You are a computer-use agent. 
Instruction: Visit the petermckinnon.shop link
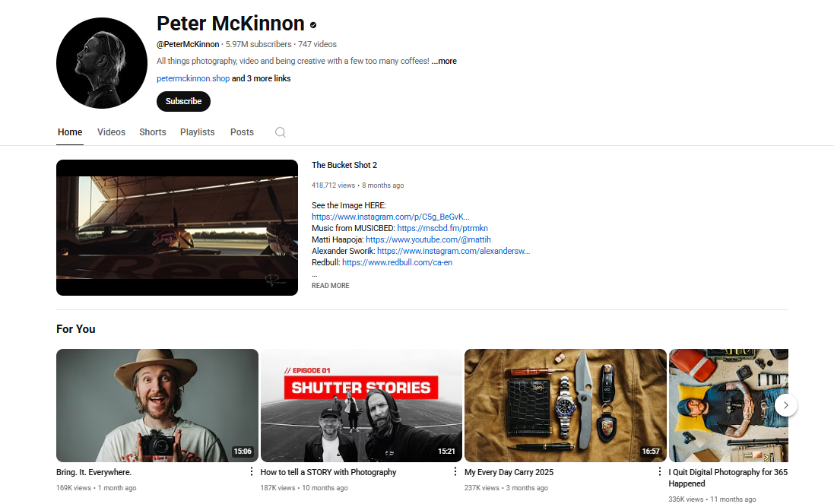point(193,78)
